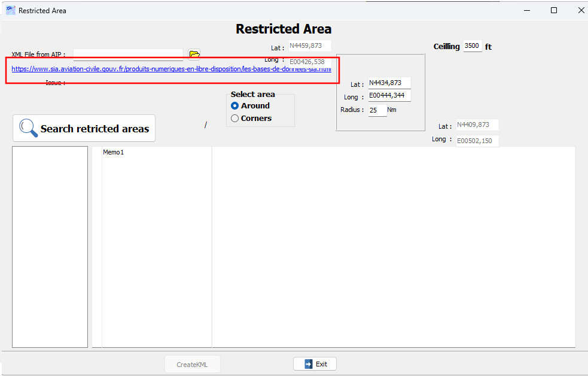
Task: Minimize the Restricted Area window
Action: click(x=527, y=10)
